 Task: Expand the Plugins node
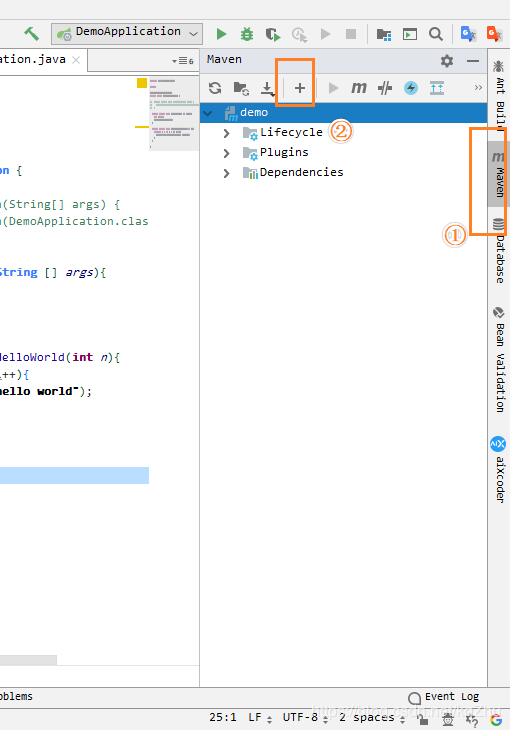pos(226,153)
